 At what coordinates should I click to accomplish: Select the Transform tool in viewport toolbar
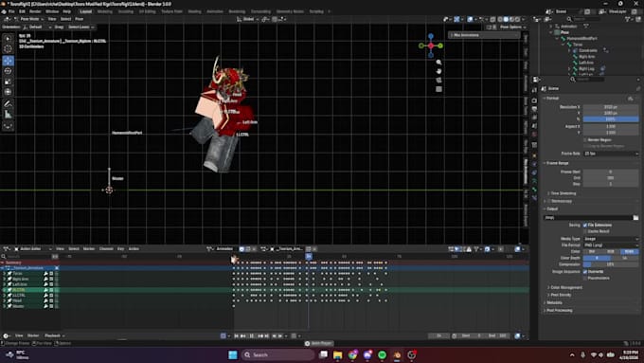point(8,92)
